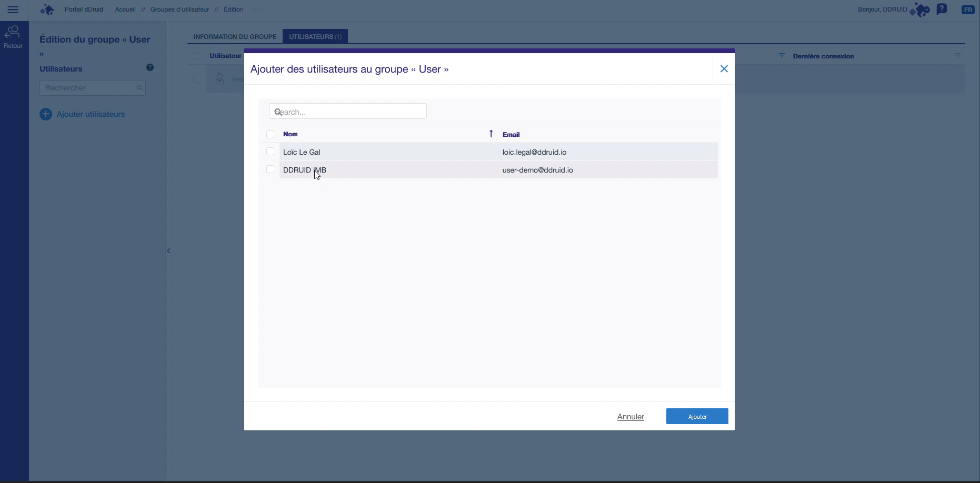Click Portail dDruid title
This screenshot has height=483, width=980.
coord(84,9)
